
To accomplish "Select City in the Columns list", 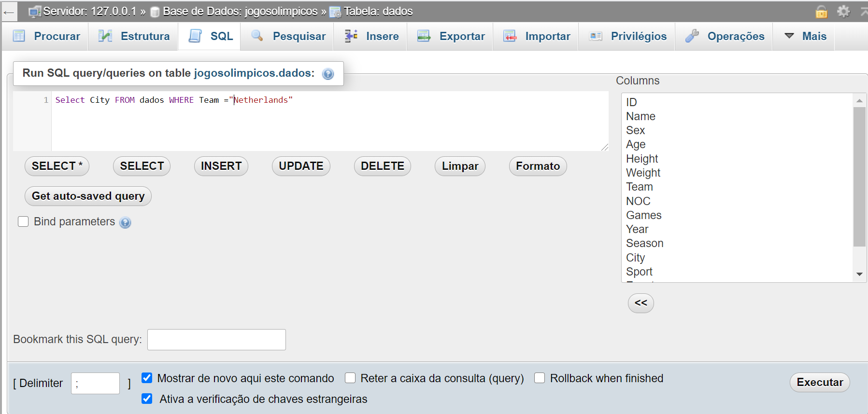I will click(x=635, y=258).
